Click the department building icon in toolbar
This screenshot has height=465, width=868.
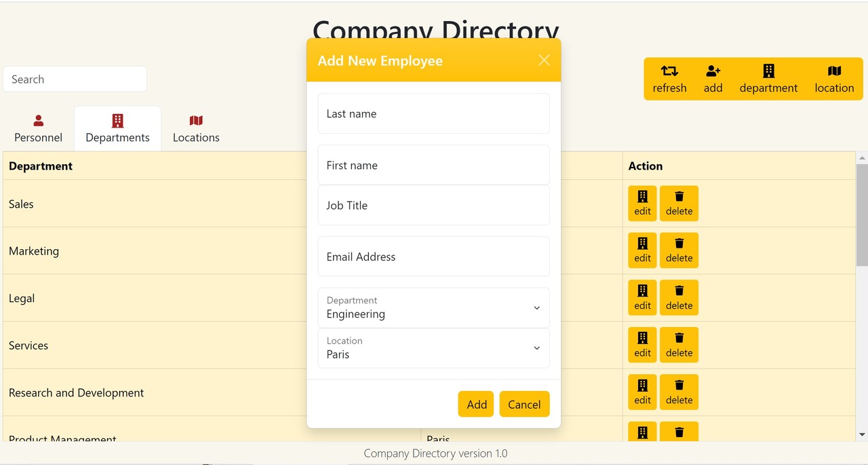pyautogui.click(x=768, y=71)
